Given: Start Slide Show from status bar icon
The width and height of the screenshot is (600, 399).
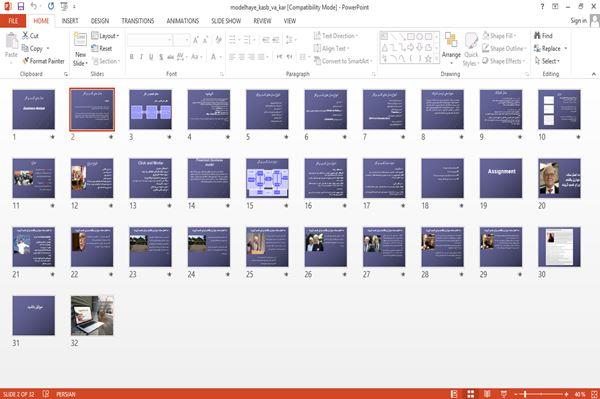Looking at the screenshot, I should tap(504, 394).
